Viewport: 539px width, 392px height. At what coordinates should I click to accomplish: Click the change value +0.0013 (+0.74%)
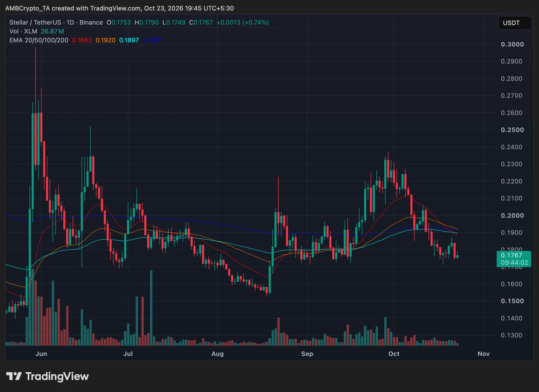[x=243, y=22]
